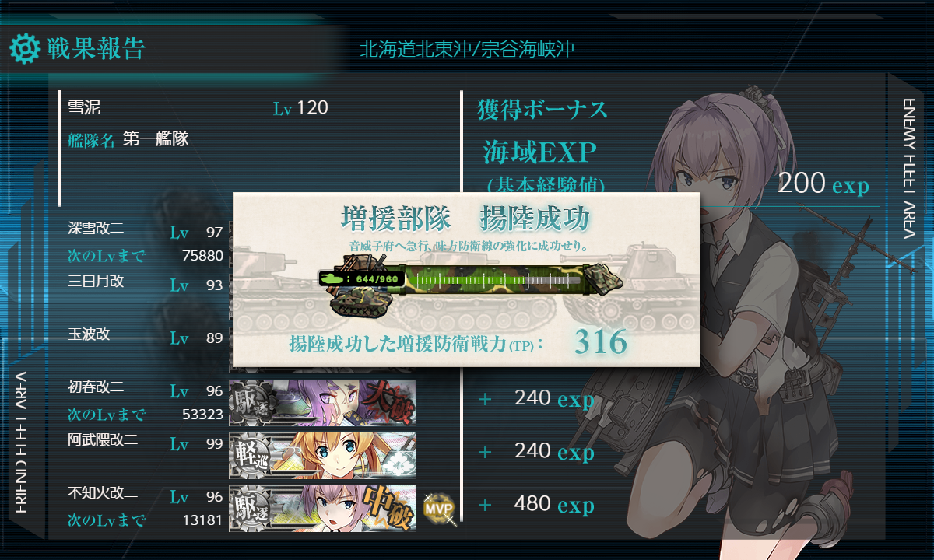This screenshot has height=560, width=934.
Task: Click the MVP medal badge
Action: point(437,508)
